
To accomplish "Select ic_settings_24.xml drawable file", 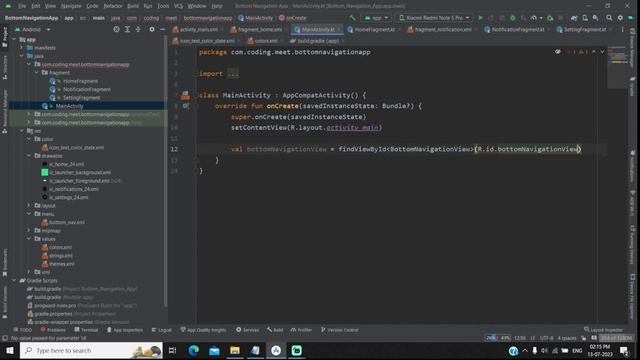I will click(x=69, y=197).
